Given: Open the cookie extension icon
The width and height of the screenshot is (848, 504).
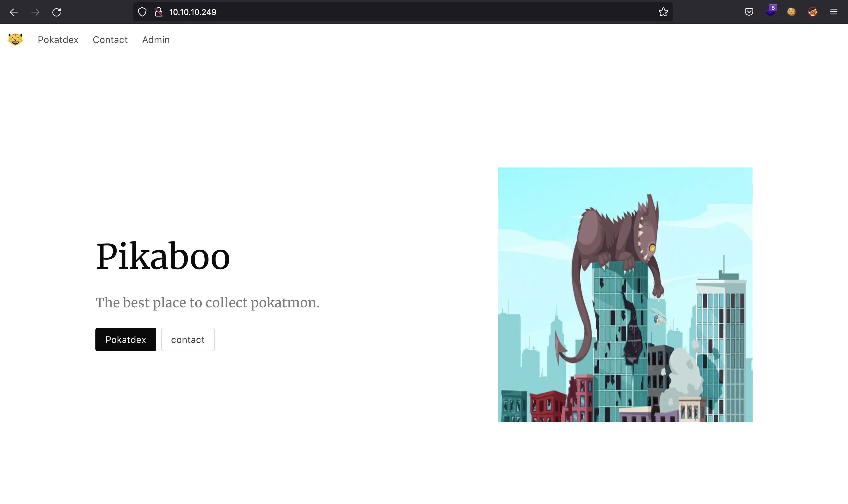Looking at the screenshot, I should 791,12.
